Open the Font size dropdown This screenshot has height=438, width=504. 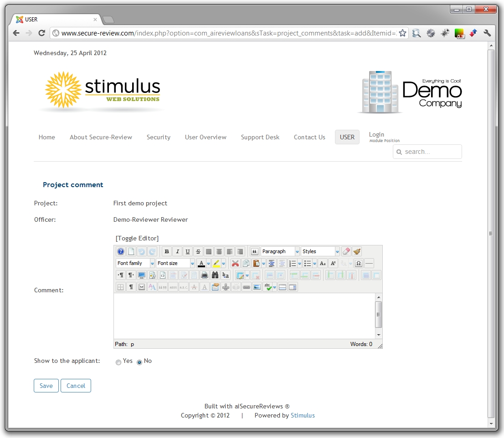point(175,263)
